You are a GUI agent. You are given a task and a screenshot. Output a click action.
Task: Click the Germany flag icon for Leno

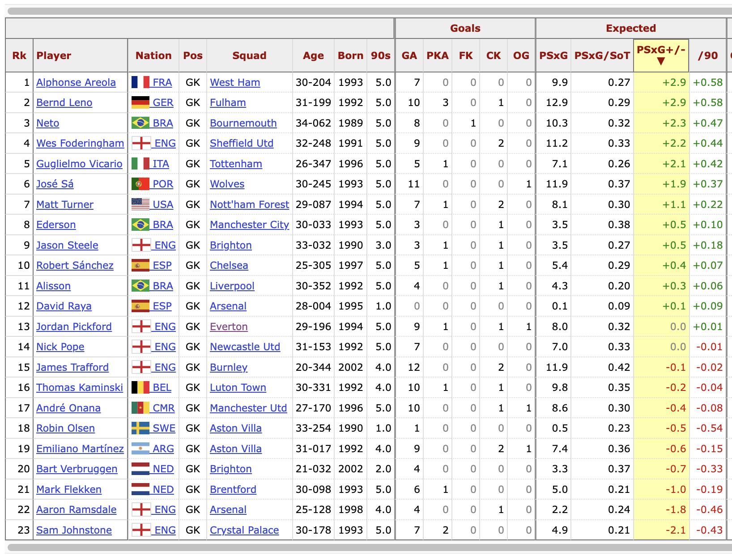pyautogui.click(x=140, y=102)
